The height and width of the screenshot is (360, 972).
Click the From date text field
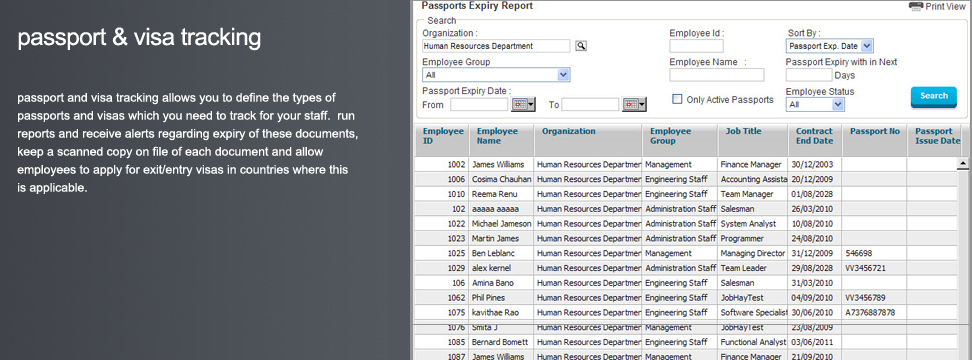point(479,105)
